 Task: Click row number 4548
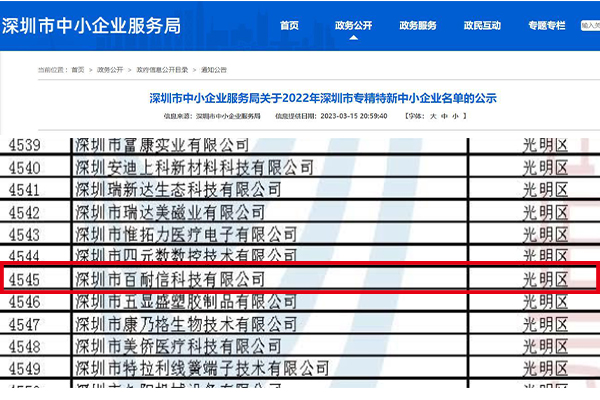[24, 347]
